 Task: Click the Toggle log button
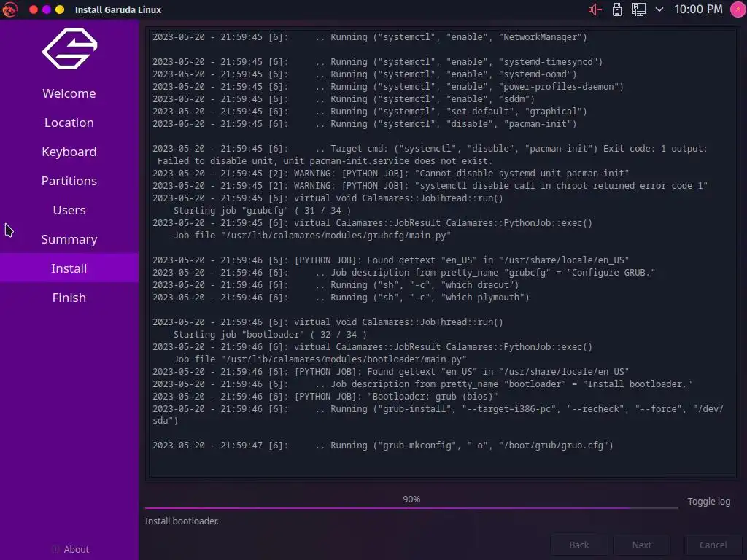tap(708, 502)
